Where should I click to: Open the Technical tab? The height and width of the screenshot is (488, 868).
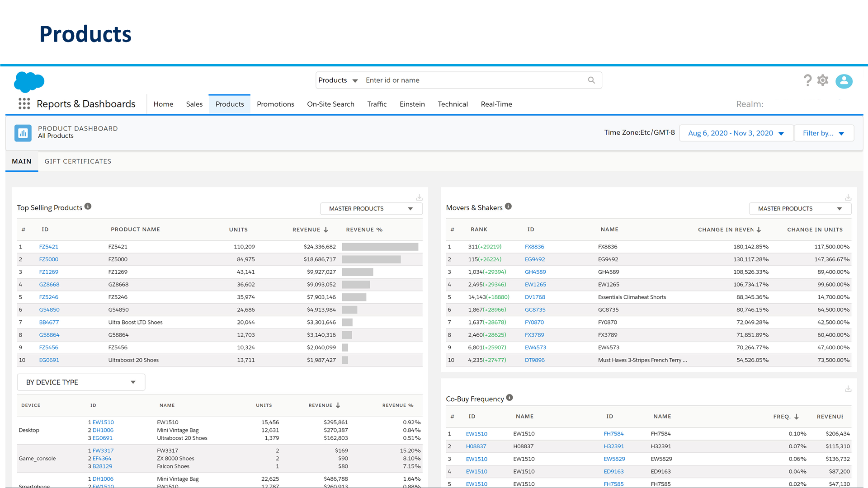coord(453,104)
